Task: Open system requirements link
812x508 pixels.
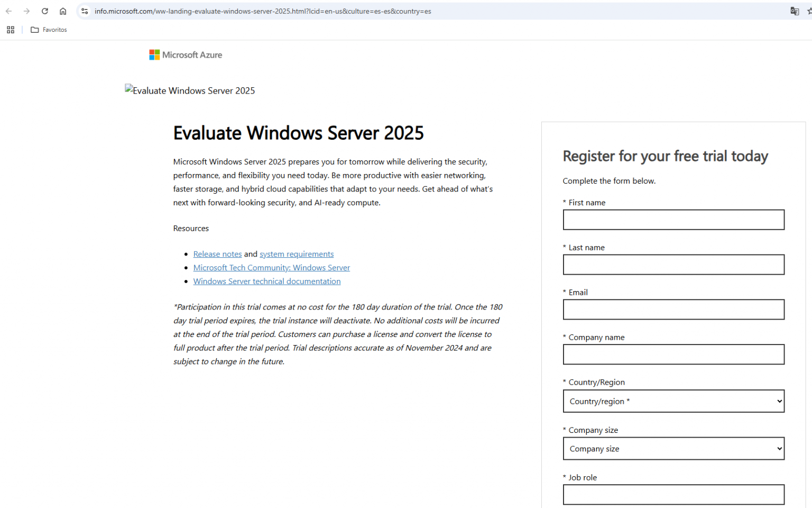Action: click(297, 254)
